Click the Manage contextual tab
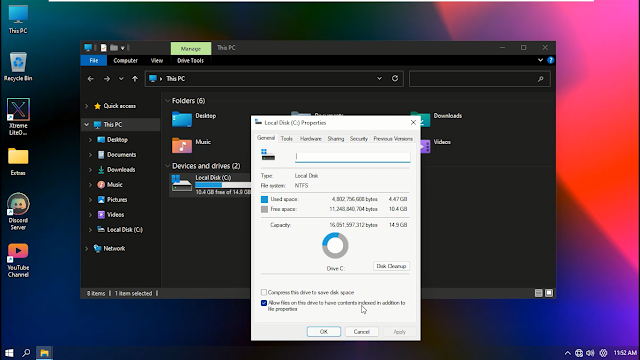 tap(191, 49)
